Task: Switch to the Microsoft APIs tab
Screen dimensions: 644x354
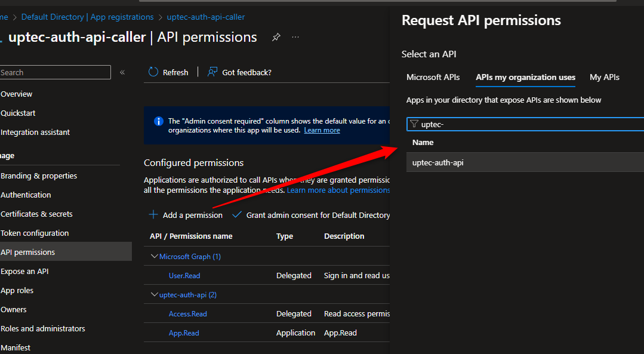Action: point(433,77)
